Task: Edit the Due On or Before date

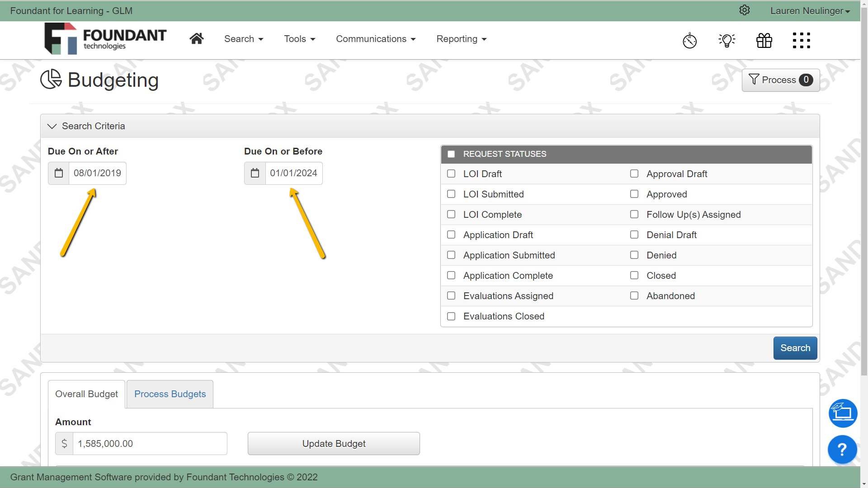Action: tap(294, 173)
